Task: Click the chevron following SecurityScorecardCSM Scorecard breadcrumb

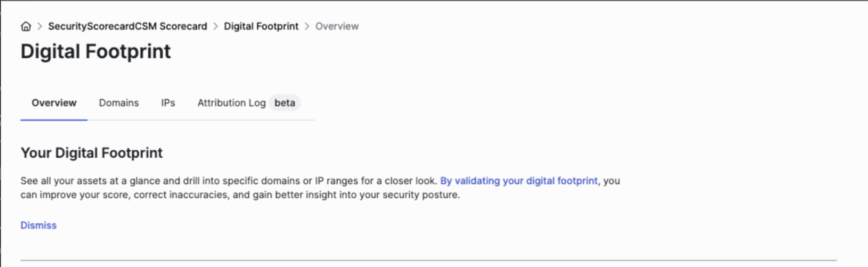Action: point(215,26)
